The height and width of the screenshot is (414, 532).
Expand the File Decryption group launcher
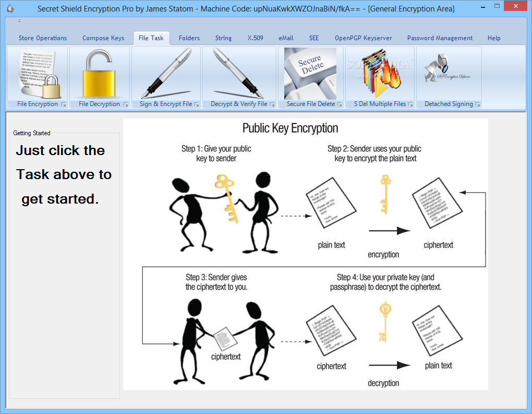point(126,104)
